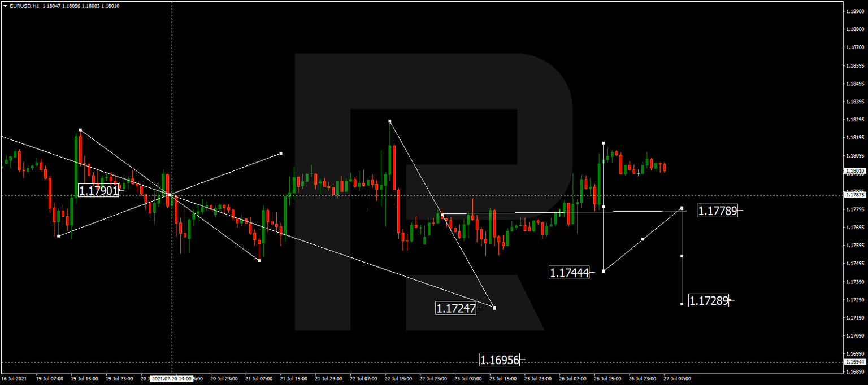Click the current bid price 1.18010 marker

855,170
